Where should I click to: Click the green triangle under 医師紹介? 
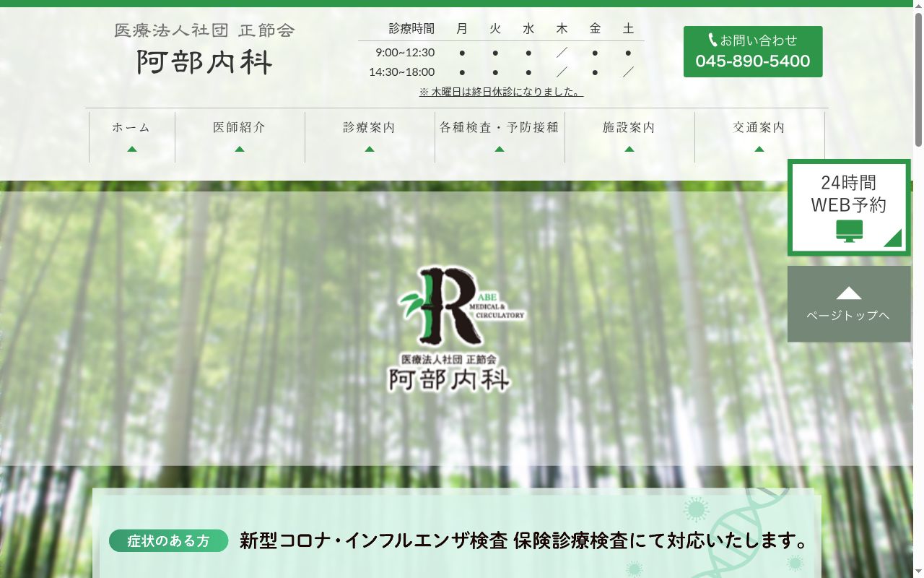pos(240,149)
